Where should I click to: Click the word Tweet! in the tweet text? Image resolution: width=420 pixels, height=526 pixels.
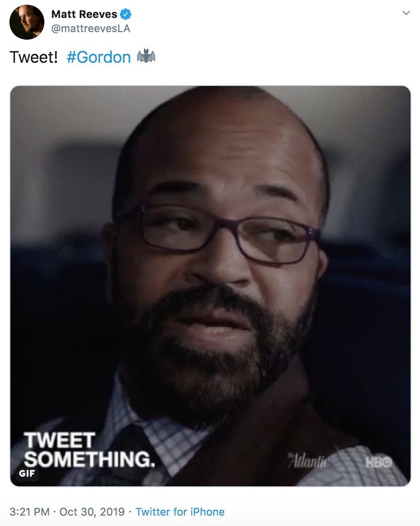point(34,57)
